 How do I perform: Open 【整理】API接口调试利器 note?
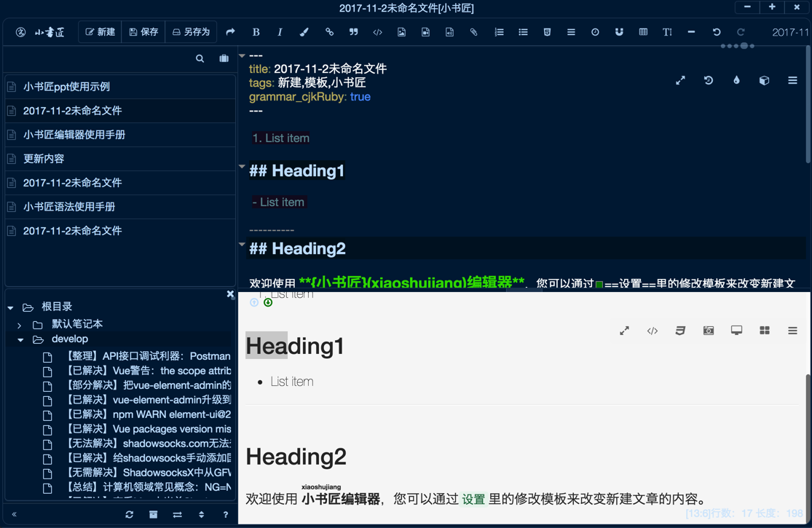tap(148, 356)
